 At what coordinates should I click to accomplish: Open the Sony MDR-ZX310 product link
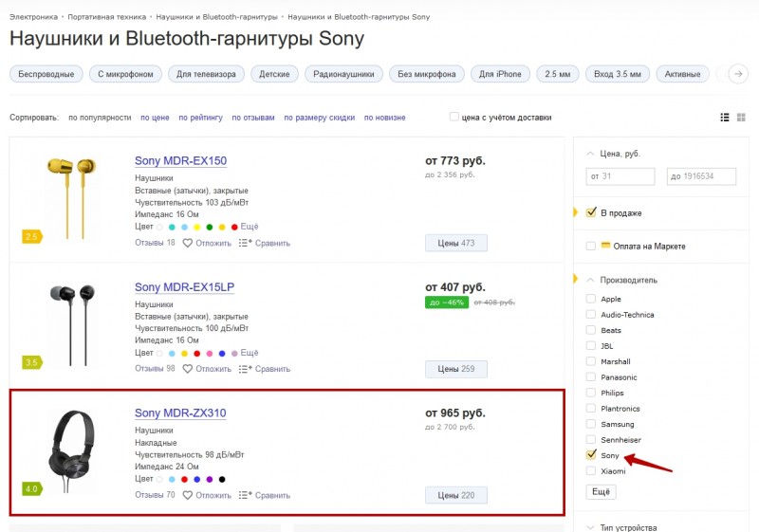(x=180, y=413)
